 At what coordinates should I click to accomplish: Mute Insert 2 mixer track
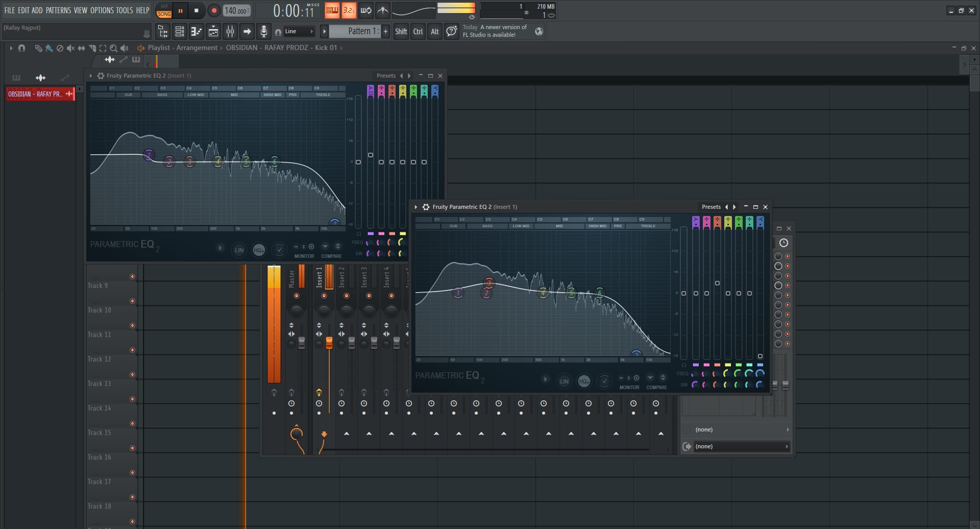click(346, 296)
